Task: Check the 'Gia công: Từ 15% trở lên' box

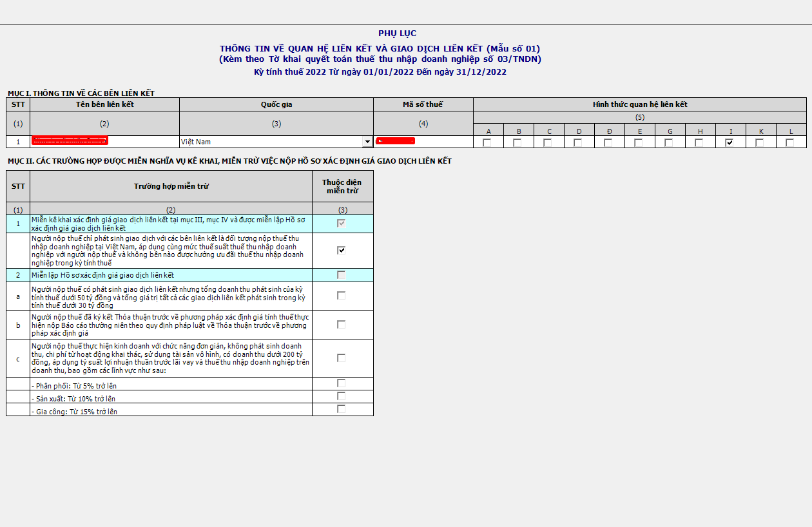Action: (342, 409)
